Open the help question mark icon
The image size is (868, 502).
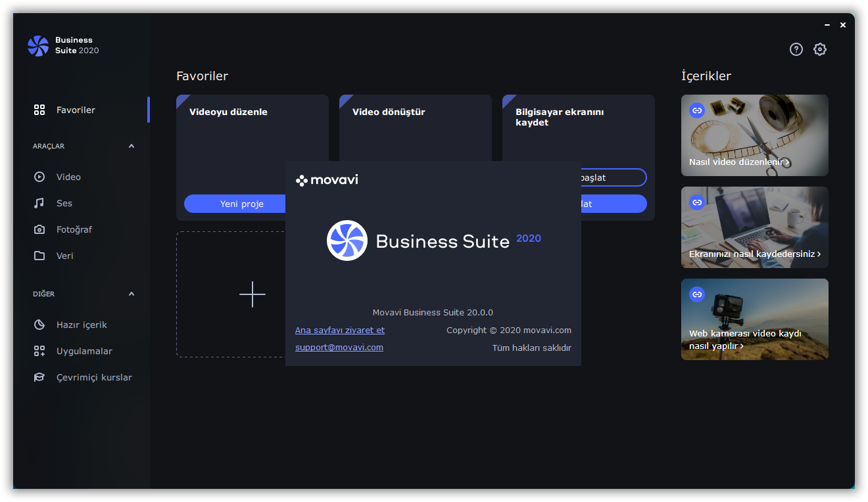tap(796, 49)
